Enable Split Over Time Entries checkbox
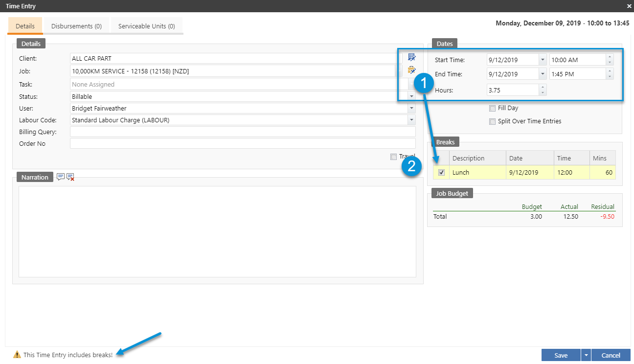 tap(492, 121)
